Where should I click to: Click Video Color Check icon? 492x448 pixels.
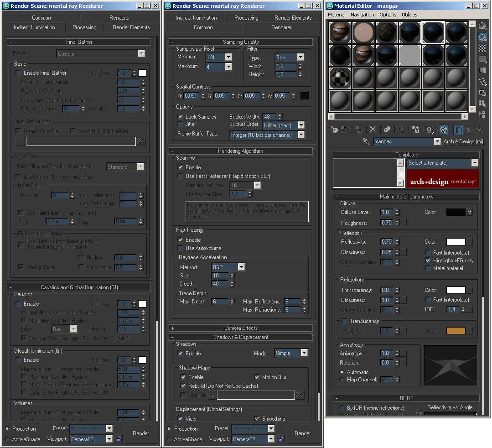tap(482, 70)
